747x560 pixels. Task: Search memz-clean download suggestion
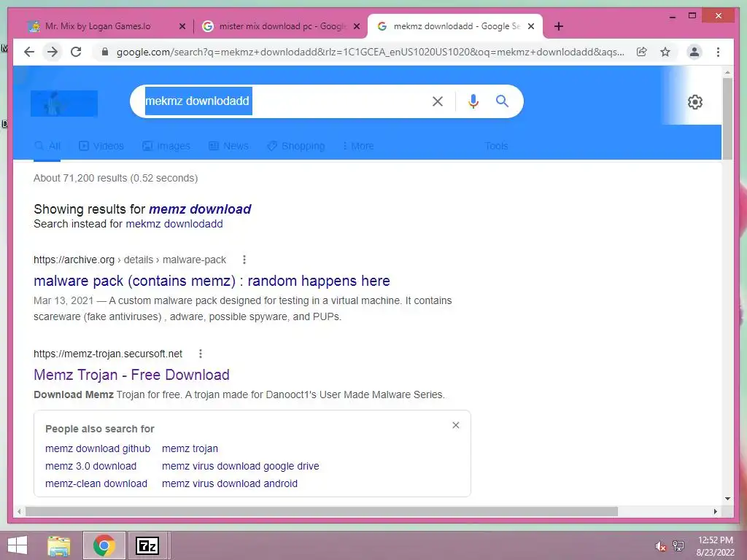[96, 484]
